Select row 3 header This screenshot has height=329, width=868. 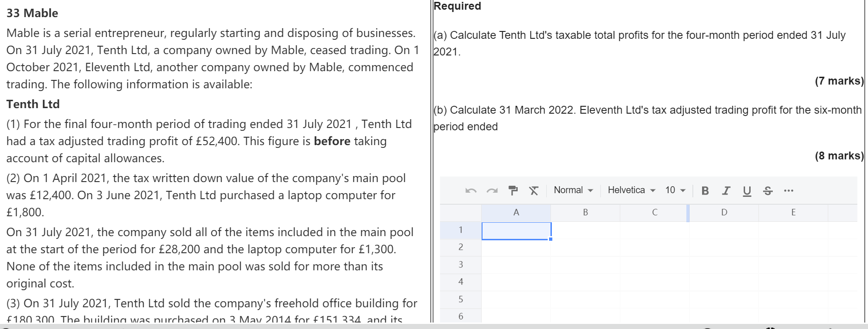click(x=460, y=264)
